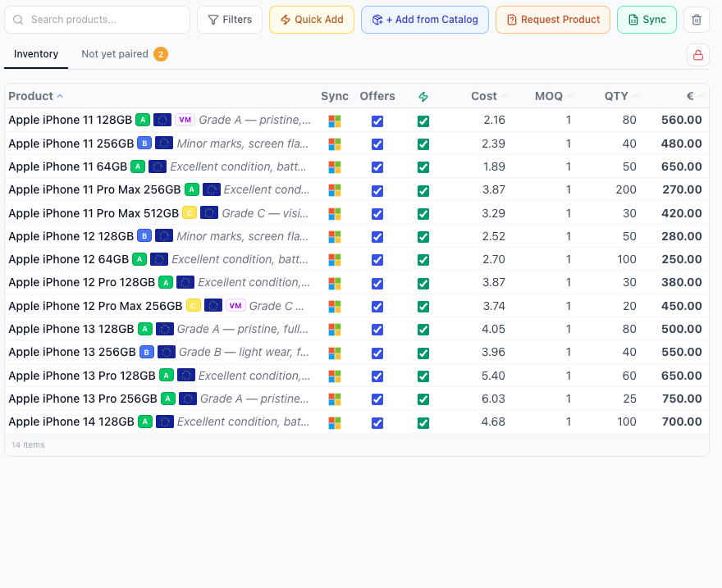Toggle green quick checkbox for iPhone 11 Pro Max 512GB

tap(423, 214)
